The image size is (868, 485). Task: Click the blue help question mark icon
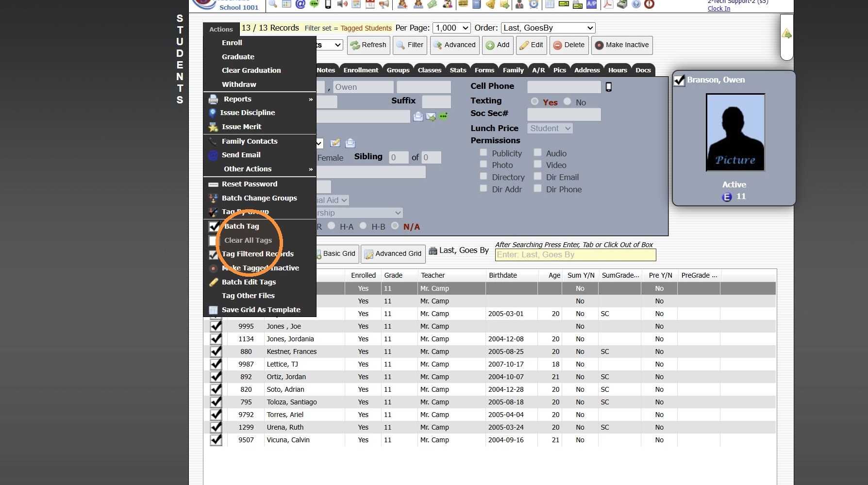(636, 4)
